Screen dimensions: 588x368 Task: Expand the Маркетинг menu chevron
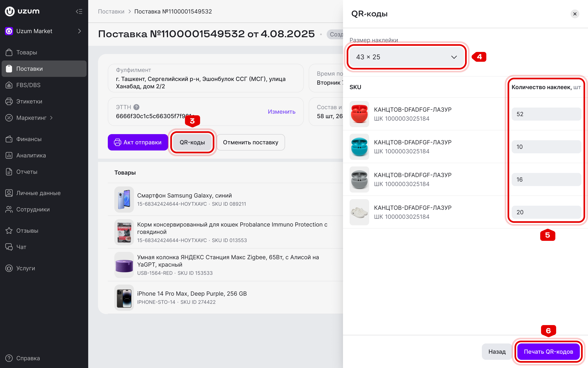(x=51, y=118)
